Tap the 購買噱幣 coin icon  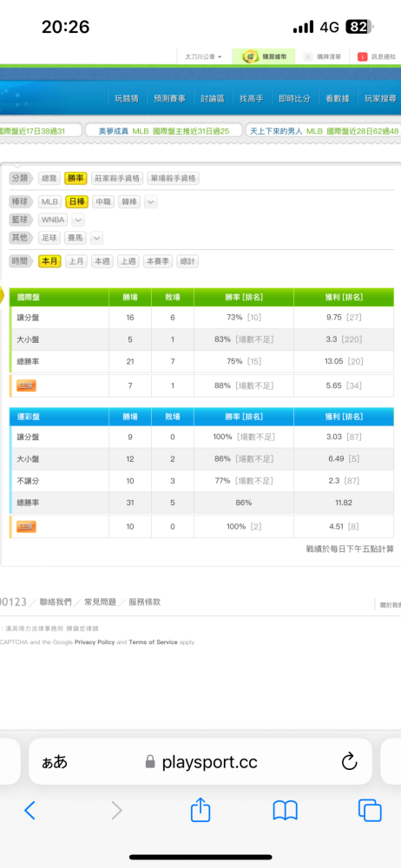[251, 56]
